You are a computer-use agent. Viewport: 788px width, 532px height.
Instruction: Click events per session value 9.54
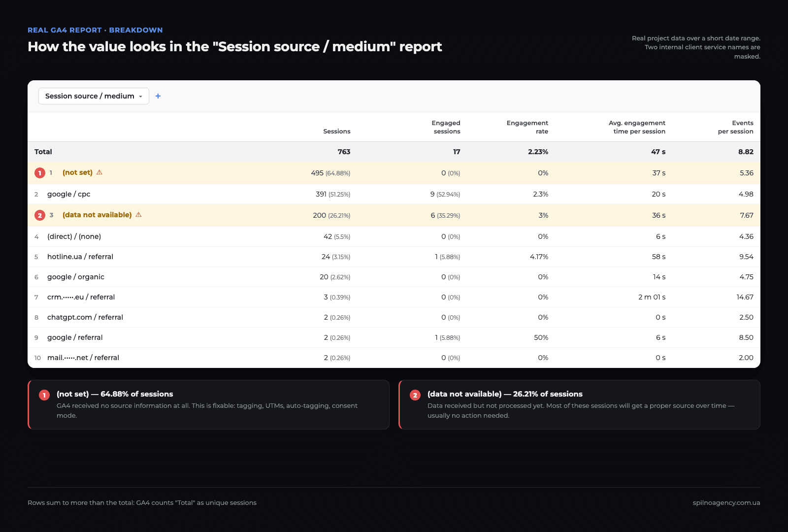coord(746,257)
